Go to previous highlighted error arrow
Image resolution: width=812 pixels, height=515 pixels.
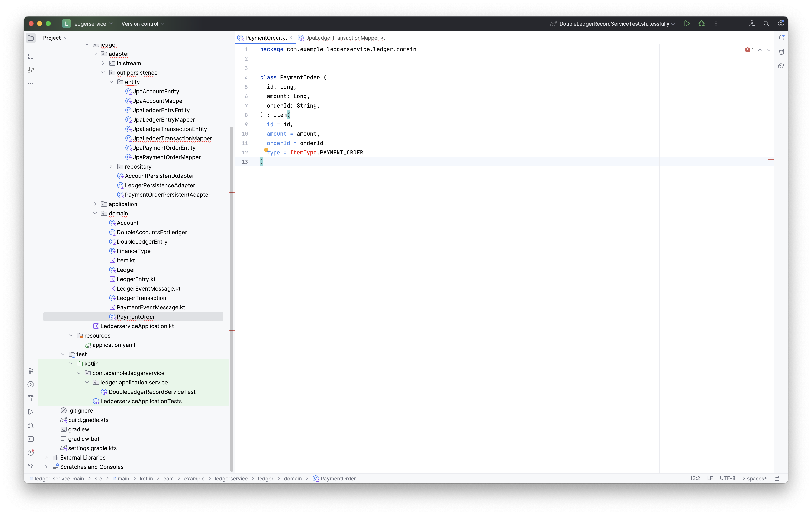pyautogui.click(x=760, y=50)
